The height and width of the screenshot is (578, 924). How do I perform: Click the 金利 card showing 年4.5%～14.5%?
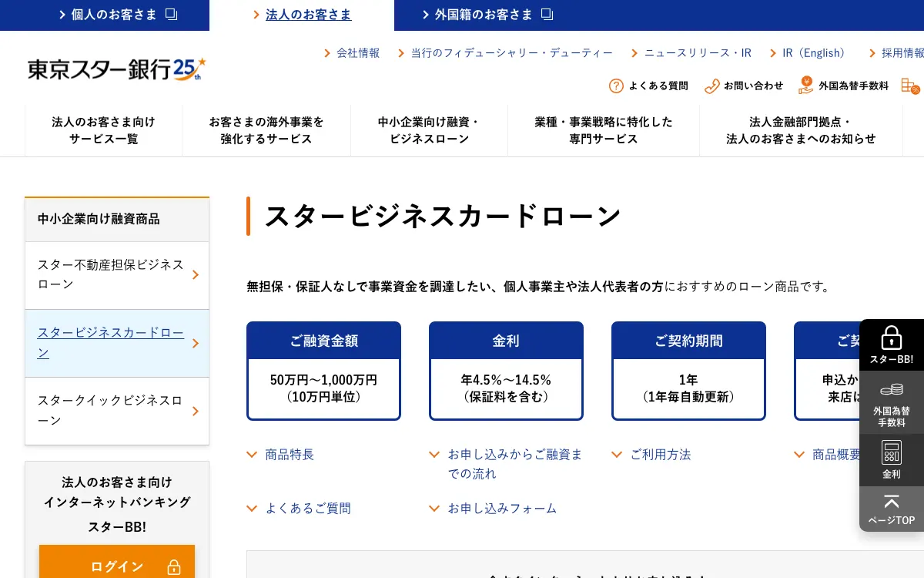[506, 371]
